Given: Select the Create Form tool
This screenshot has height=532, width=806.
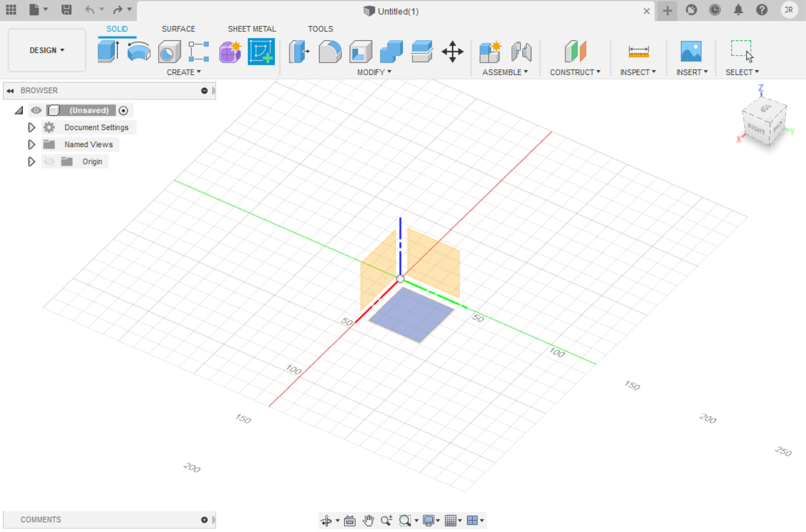Looking at the screenshot, I should tap(230, 52).
